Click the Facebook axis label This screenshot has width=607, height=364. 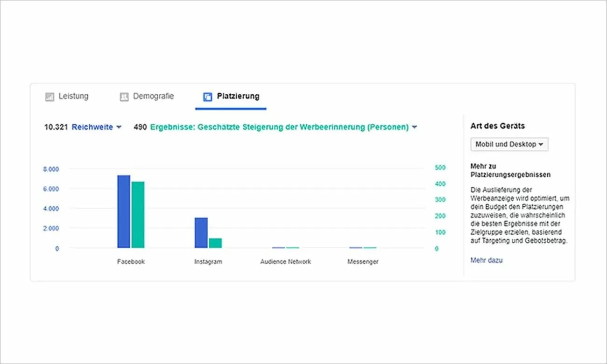pos(130,261)
